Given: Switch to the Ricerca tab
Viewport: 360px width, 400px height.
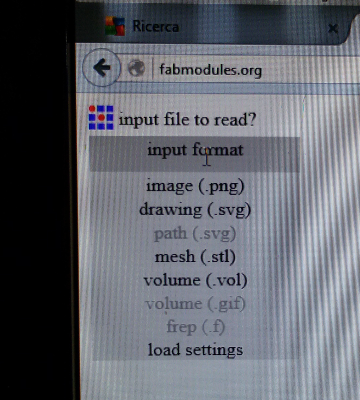Looking at the screenshot, I should pos(213,27).
